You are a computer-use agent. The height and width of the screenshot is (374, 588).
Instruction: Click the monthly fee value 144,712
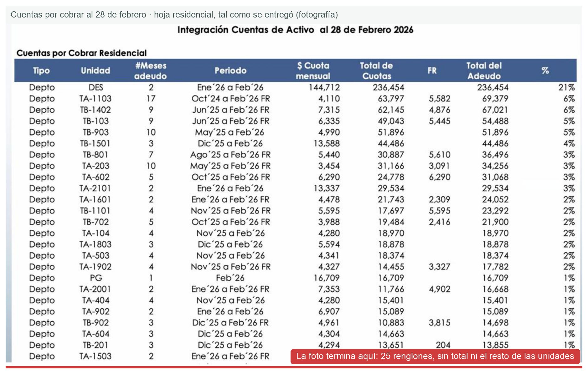[x=324, y=87]
